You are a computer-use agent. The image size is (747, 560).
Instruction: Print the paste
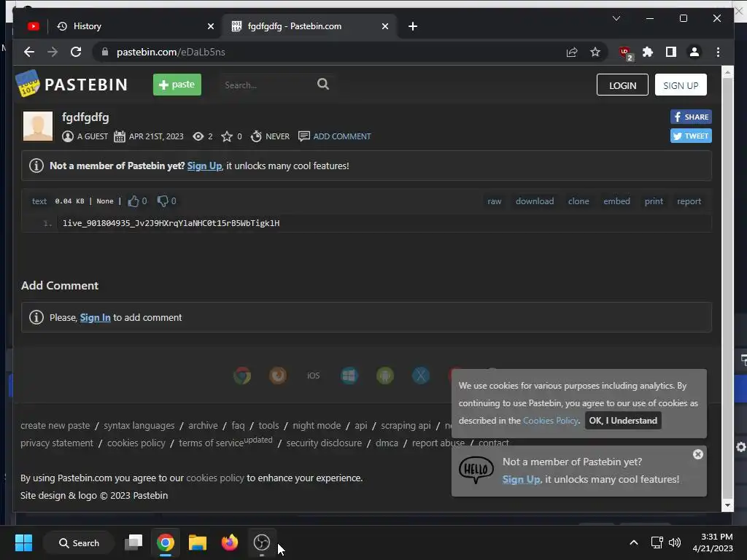pyautogui.click(x=654, y=201)
